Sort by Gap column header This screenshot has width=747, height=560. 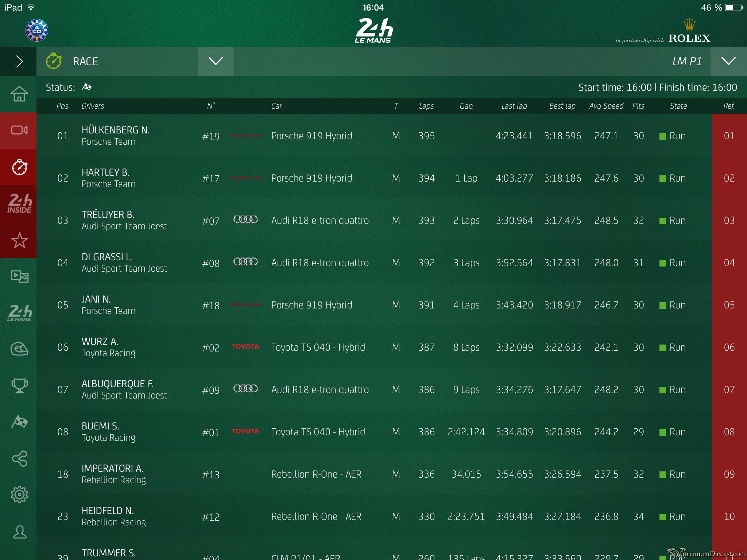click(466, 106)
